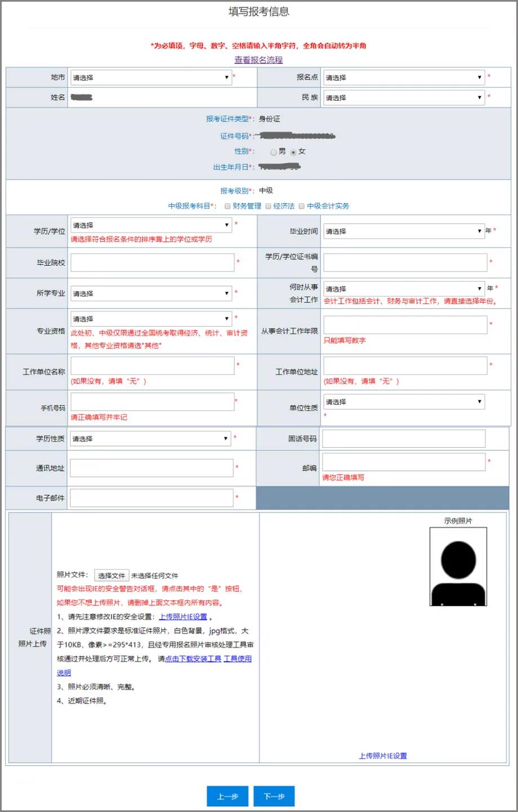Viewport: 518px width, 812px height.
Task: Open the 学历性质 dropdown
Action: [x=150, y=439]
